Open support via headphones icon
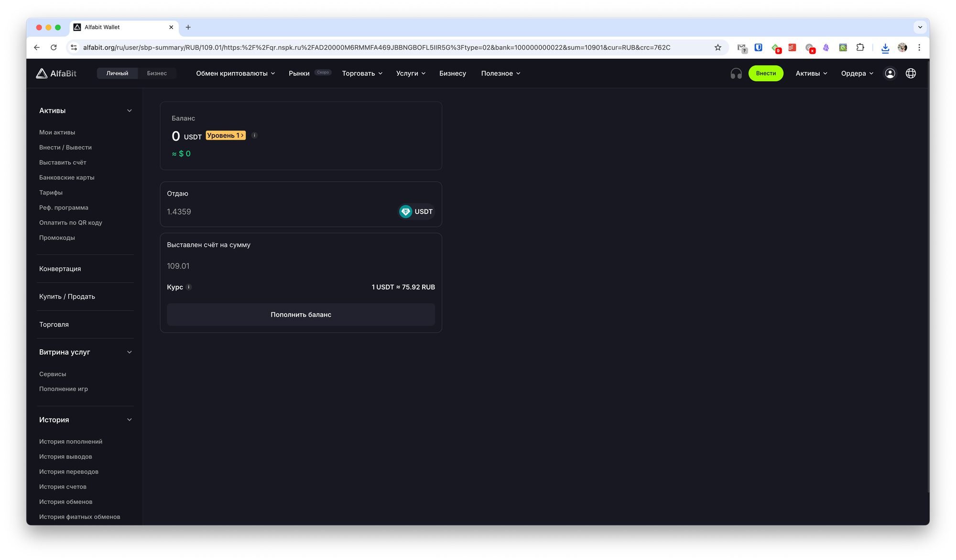 point(736,73)
